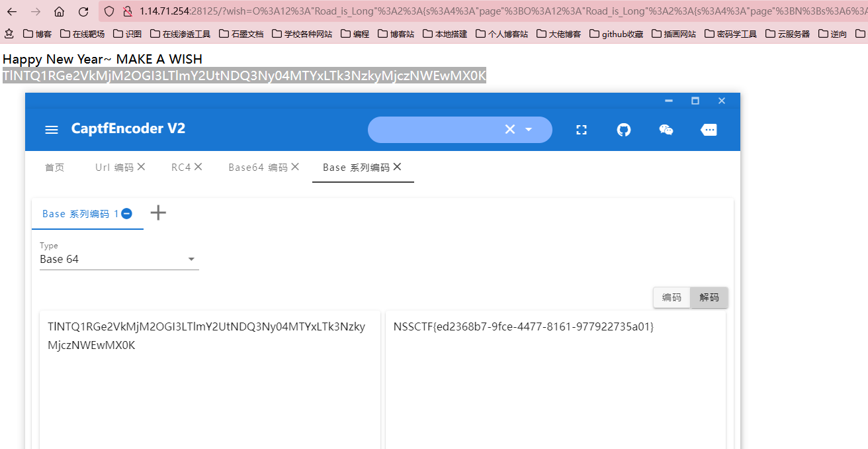This screenshot has width=868, height=449.
Task: Close the RC4 tab
Action: click(x=198, y=167)
